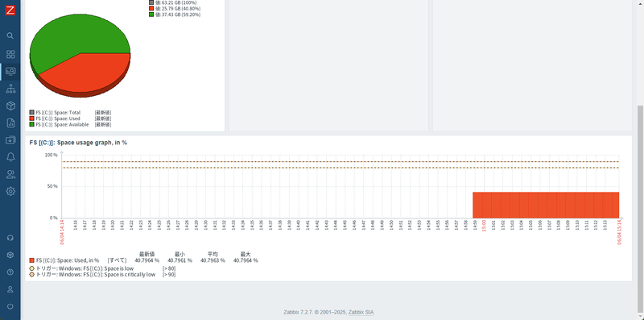The width and height of the screenshot is (644, 320).
Task: Click the Zabbix SIA footer link
Action: tap(361, 313)
